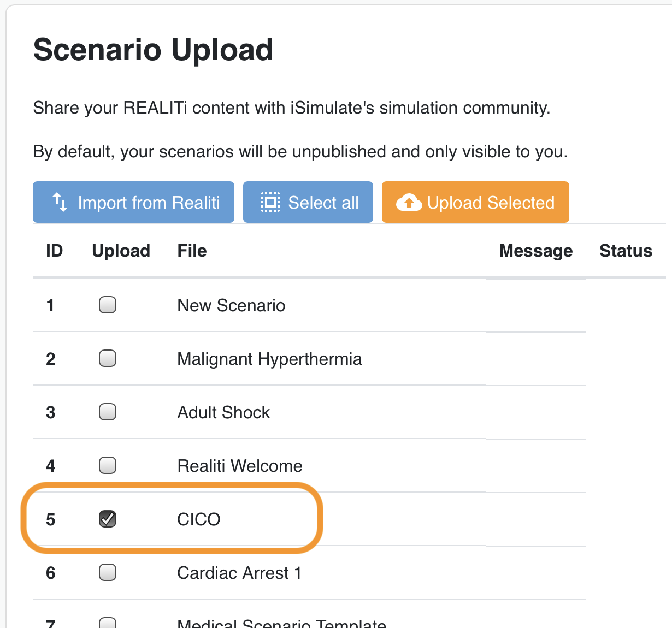Click the Message column header

pos(535,251)
